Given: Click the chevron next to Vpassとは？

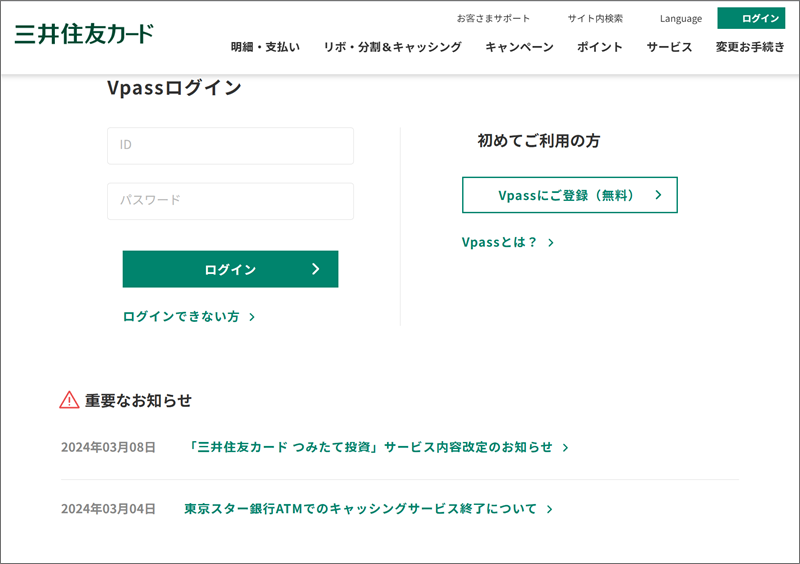Looking at the screenshot, I should [551, 242].
